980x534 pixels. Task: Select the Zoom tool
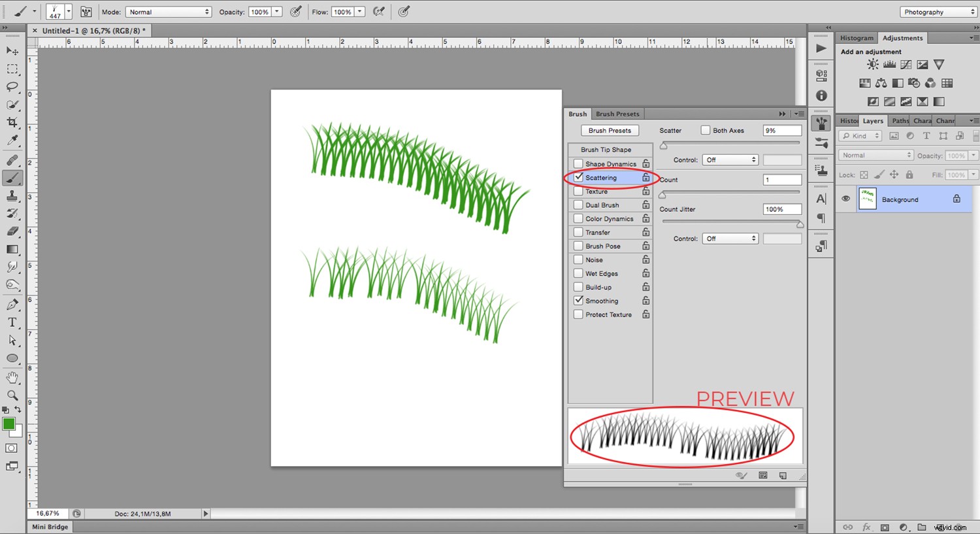pyautogui.click(x=12, y=395)
